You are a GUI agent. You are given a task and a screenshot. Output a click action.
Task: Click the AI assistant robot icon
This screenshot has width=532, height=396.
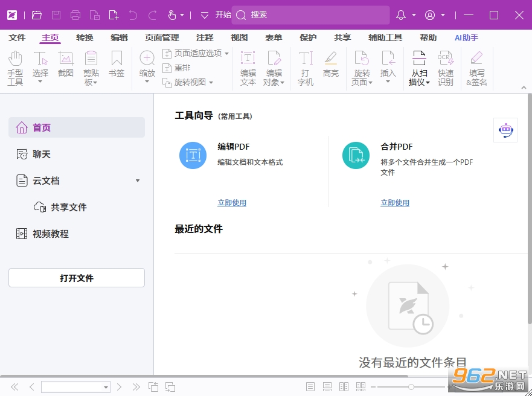[505, 130]
